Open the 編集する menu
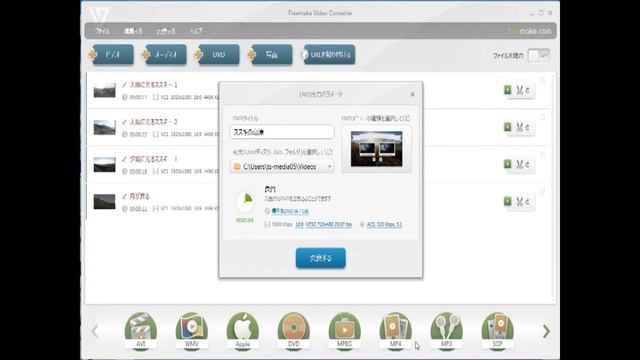This screenshot has height=360, width=640. tap(133, 31)
